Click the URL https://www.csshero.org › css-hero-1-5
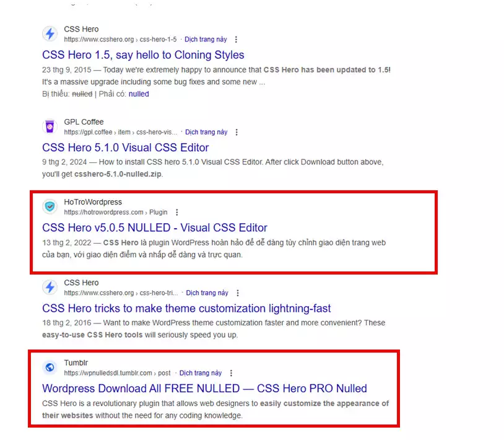Screen dimensions: 504x440 tap(120, 39)
